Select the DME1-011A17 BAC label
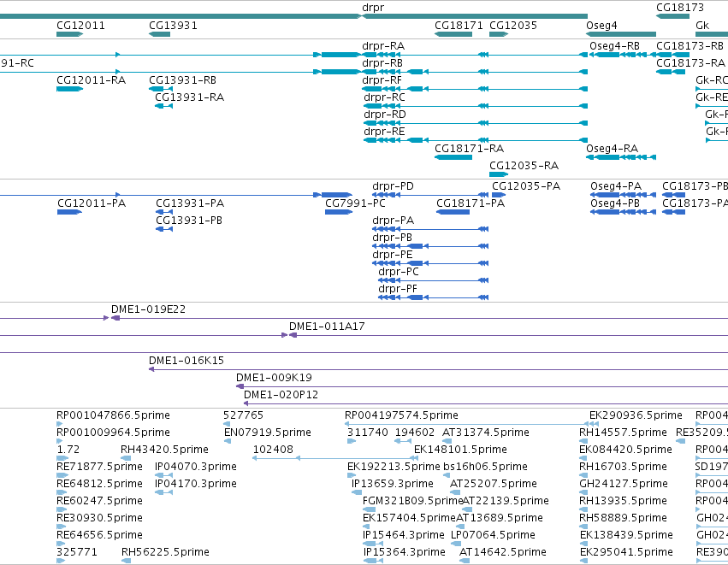 (x=327, y=327)
